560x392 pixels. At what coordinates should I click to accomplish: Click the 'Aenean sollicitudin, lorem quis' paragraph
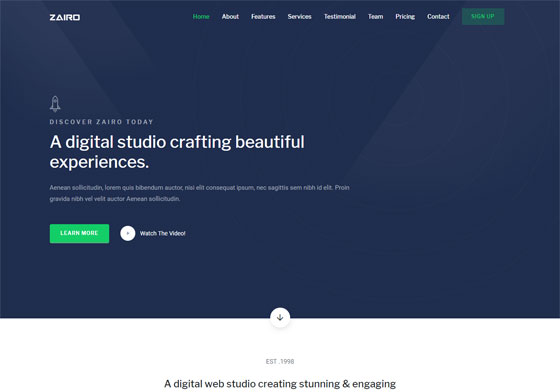click(199, 193)
